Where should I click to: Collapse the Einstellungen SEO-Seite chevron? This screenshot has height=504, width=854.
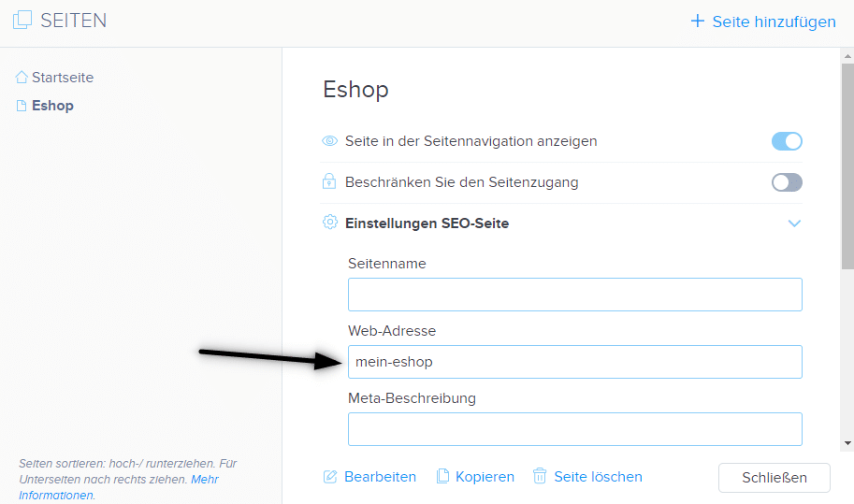point(794,223)
